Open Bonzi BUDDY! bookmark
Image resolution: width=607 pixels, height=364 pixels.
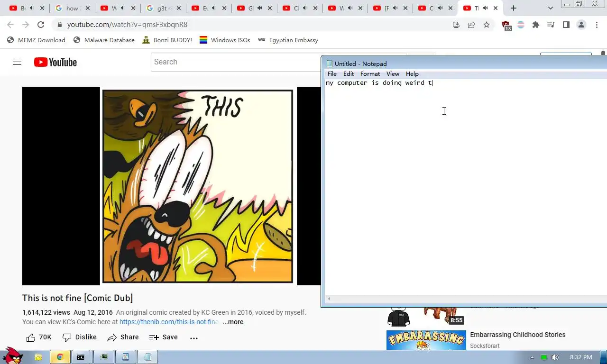coord(167,40)
